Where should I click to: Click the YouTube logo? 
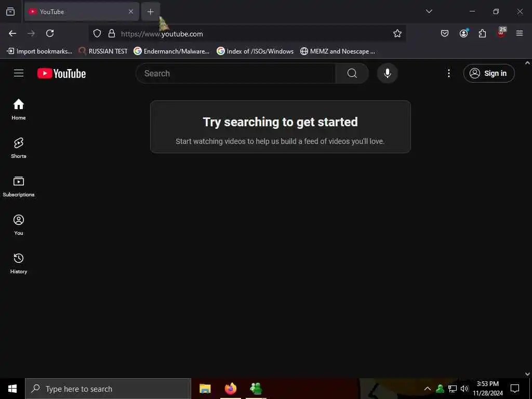click(61, 73)
